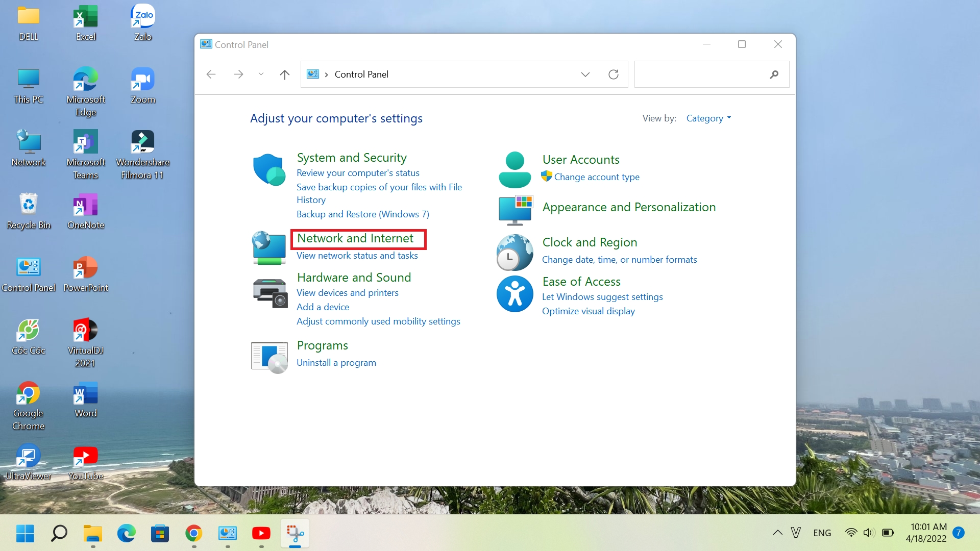Show hidden system tray icons
980x551 pixels.
click(x=777, y=533)
